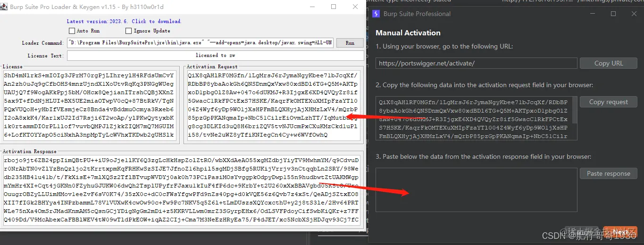Close the Keygen Loader window
The width and height of the screenshot is (644, 245).
point(354,7)
